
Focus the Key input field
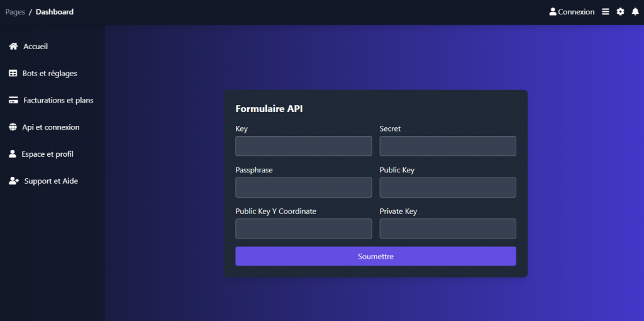303,146
